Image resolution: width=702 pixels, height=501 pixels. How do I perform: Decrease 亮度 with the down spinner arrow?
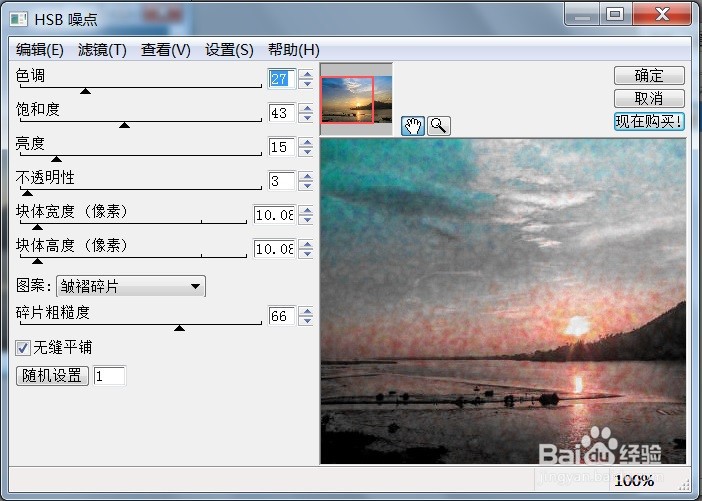click(307, 152)
